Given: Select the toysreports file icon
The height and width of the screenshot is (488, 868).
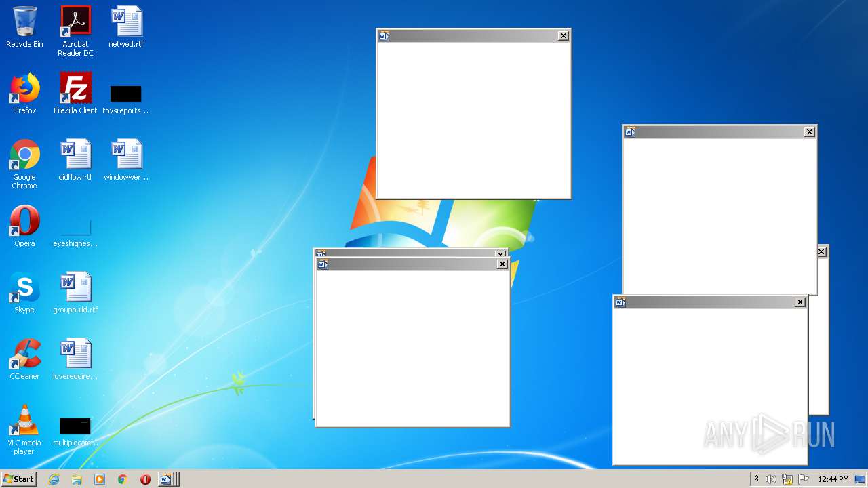Looking at the screenshot, I should click(126, 99).
